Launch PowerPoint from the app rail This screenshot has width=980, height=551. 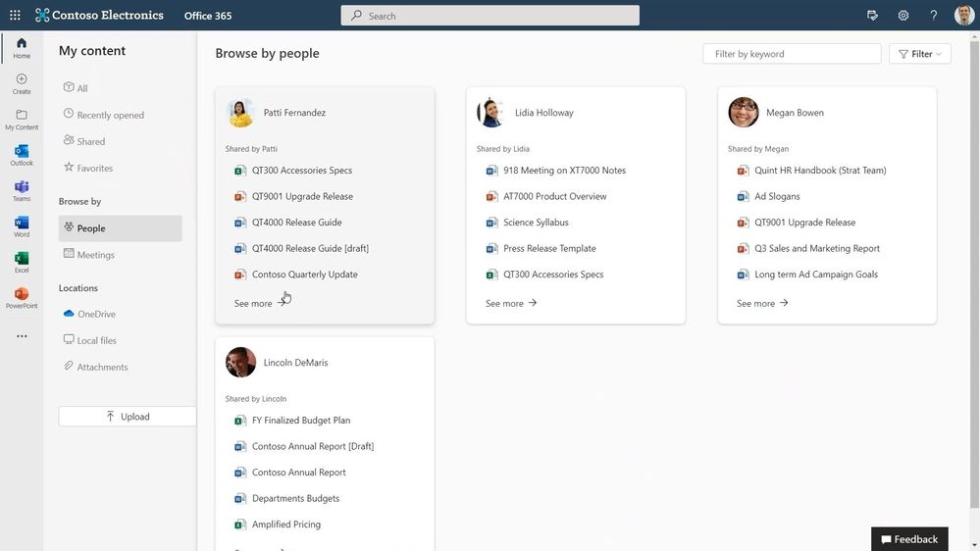(x=22, y=297)
